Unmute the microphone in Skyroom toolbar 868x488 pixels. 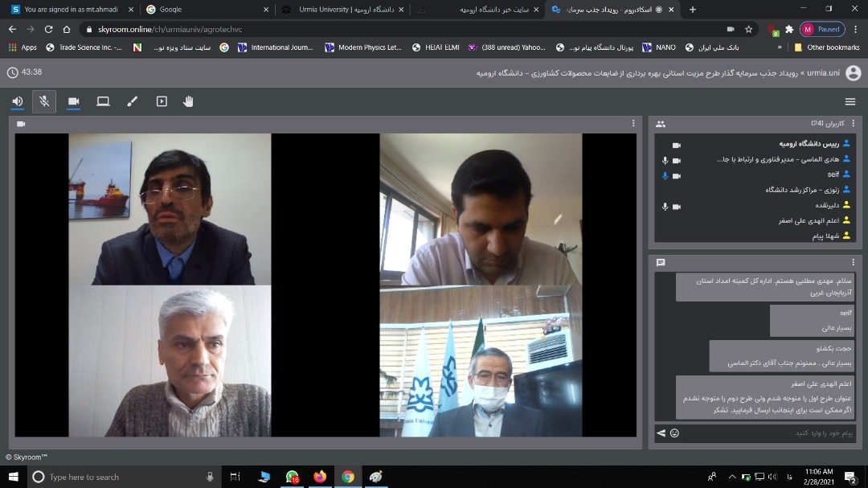point(44,101)
